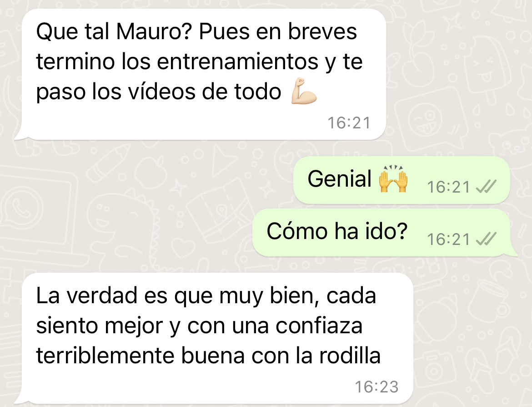Screen dimensions: 532x407
Task: Select the 'Que tal Mauro?' message bubble
Action: pos(200,74)
